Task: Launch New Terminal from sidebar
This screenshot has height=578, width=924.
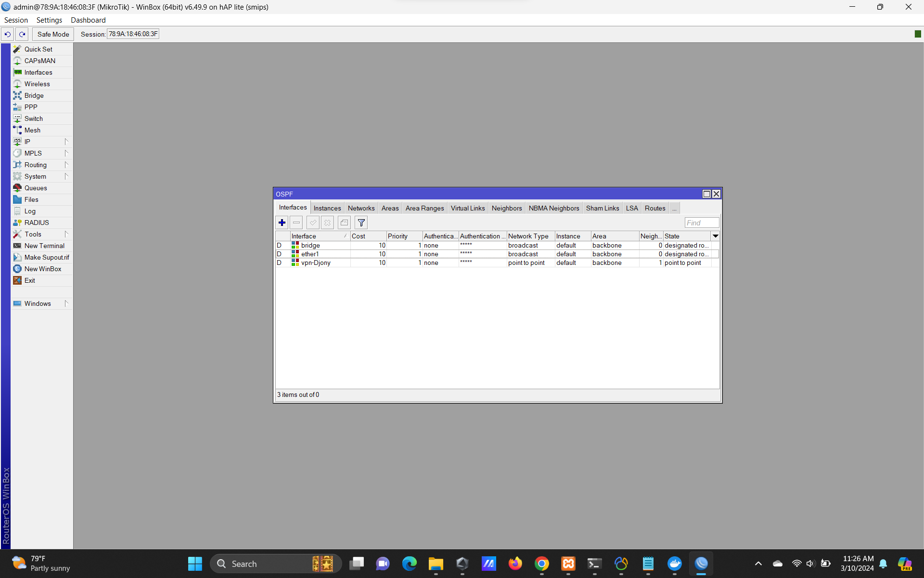Action: (42, 246)
